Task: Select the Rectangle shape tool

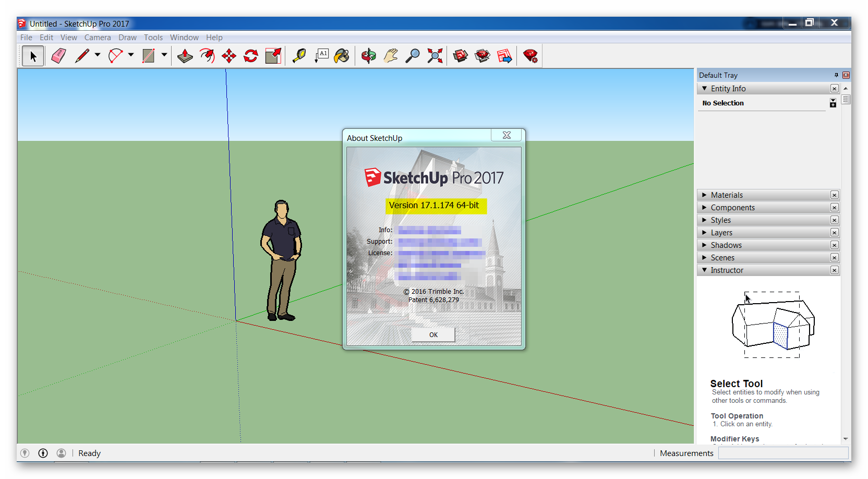Action: [x=149, y=56]
